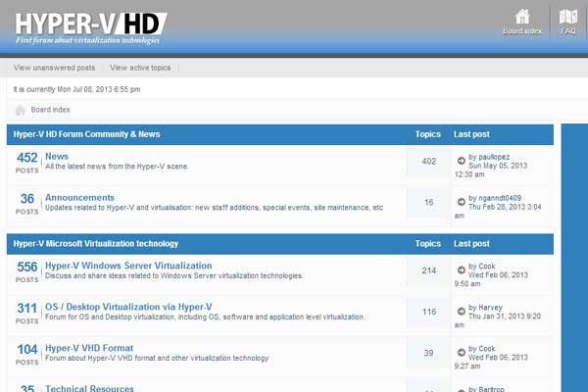
Task: Click the 311 posts count
Action: tap(27, 309)
